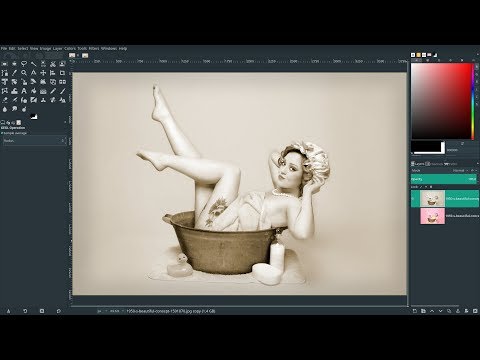Select the Ink tool
480x360 pixels.
pyautogui.click(x=24, y=100)
